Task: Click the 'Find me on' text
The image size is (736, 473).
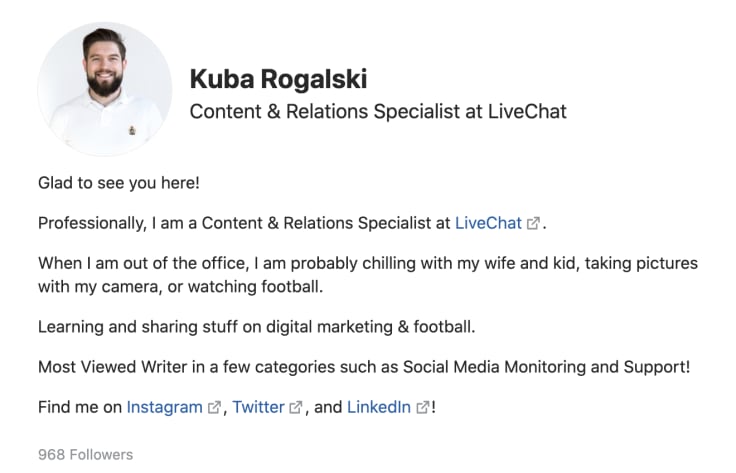Action: point(80,407)
